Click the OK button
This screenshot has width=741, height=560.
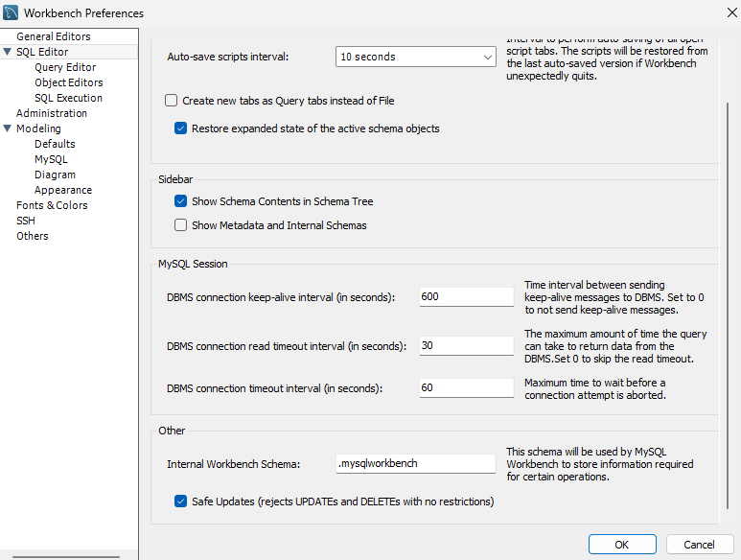622,545
